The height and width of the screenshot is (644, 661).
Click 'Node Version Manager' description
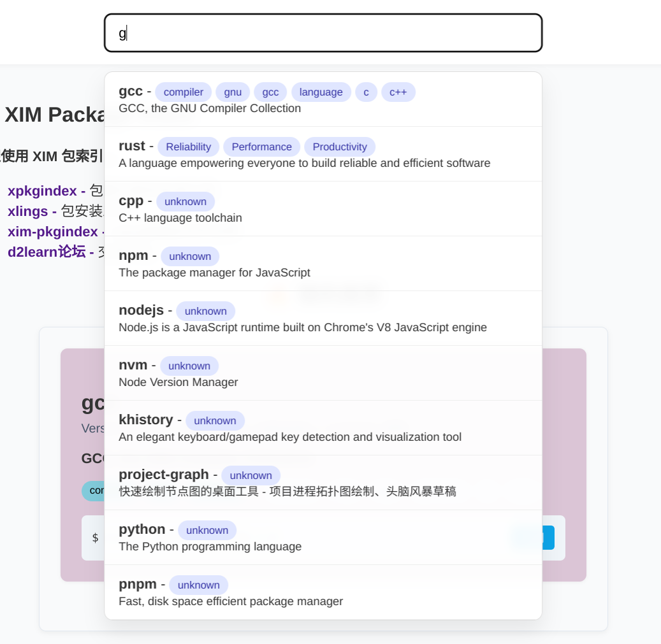178,382
